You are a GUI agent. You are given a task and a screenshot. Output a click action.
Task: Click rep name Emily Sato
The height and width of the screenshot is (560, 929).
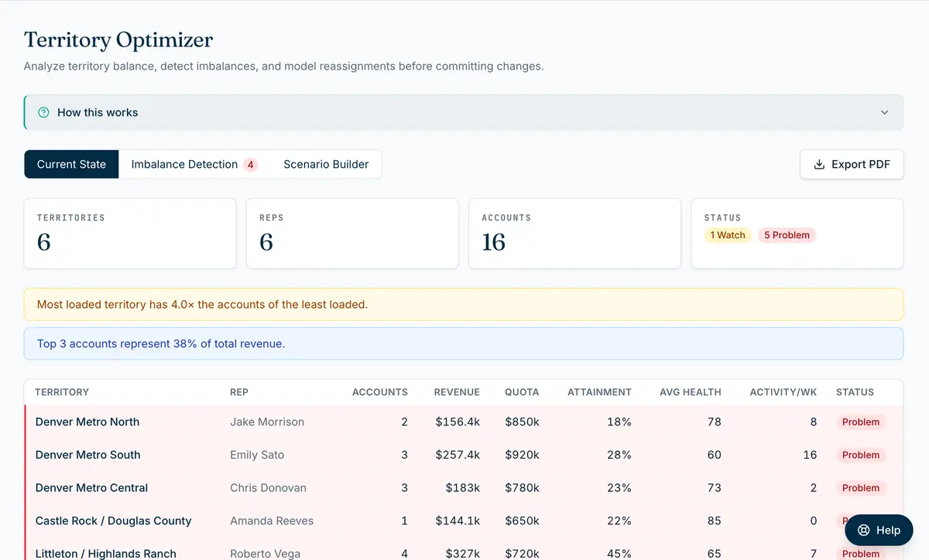click(257, 455)
